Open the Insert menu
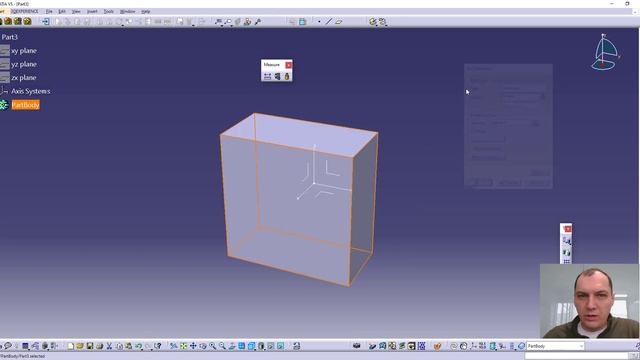Viewport: 640px width, 360px height. point(92,11)
